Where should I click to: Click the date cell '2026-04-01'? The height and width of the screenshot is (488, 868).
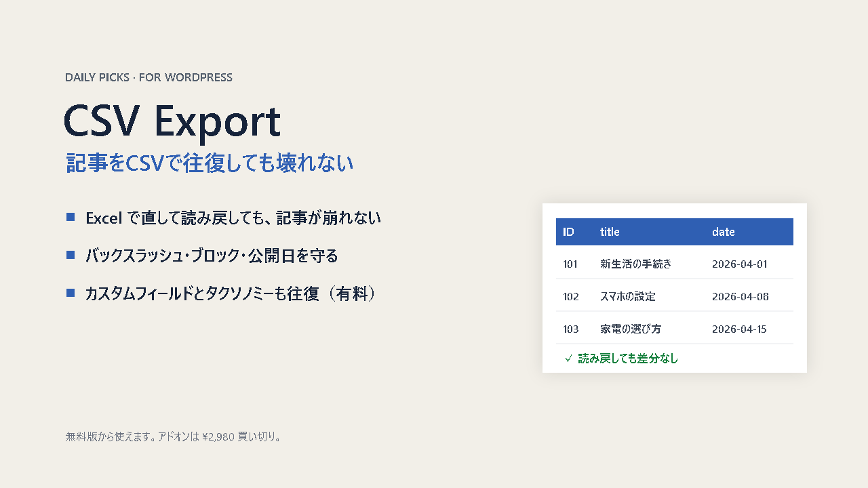[739, 264]
